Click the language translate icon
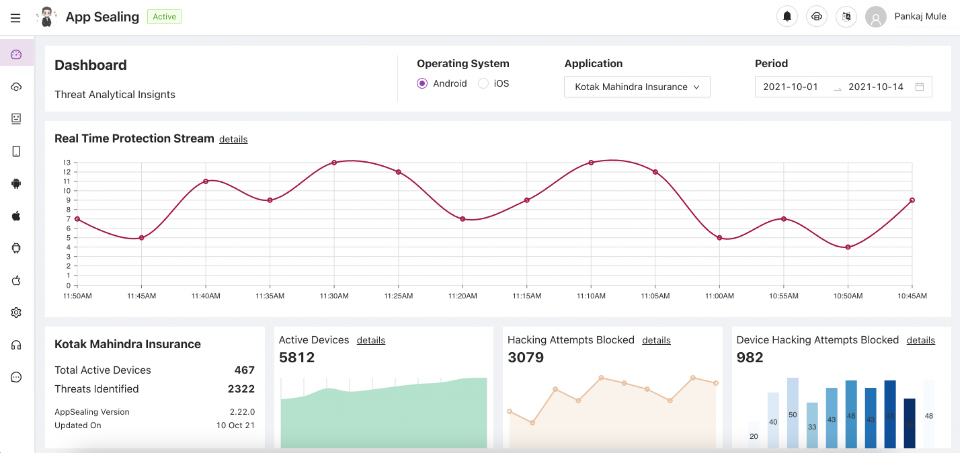960x453 pixels. [846, 17]
